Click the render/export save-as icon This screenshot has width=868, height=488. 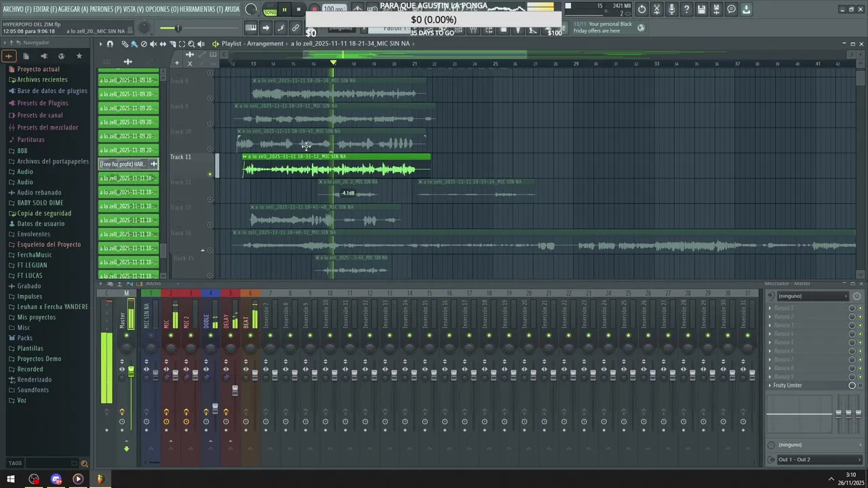(717, 9)
